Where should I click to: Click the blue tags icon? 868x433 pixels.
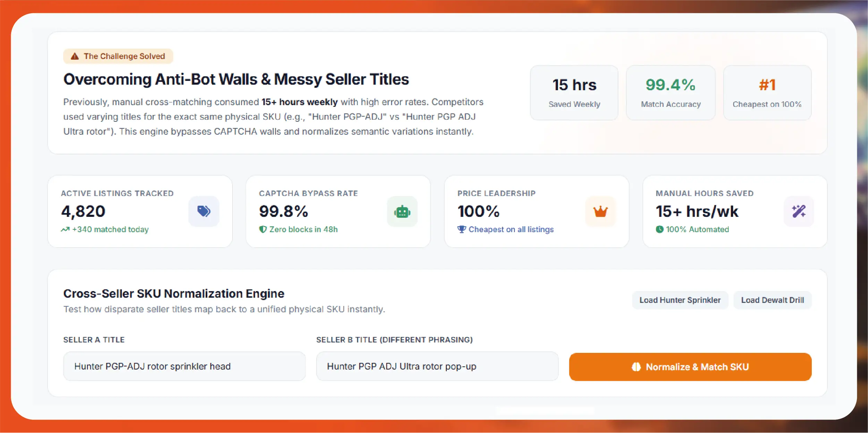click(204, 211)
